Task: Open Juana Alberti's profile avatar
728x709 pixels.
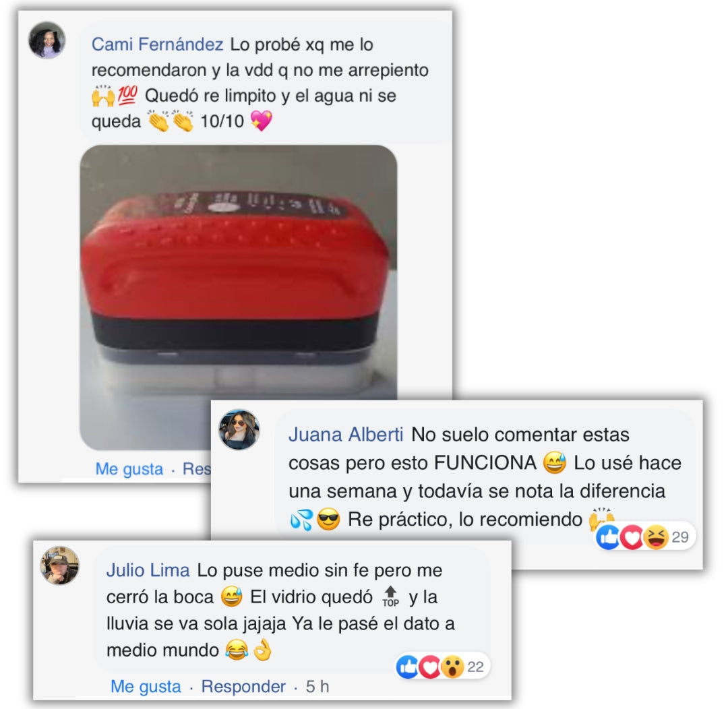Action: [239, 429]
